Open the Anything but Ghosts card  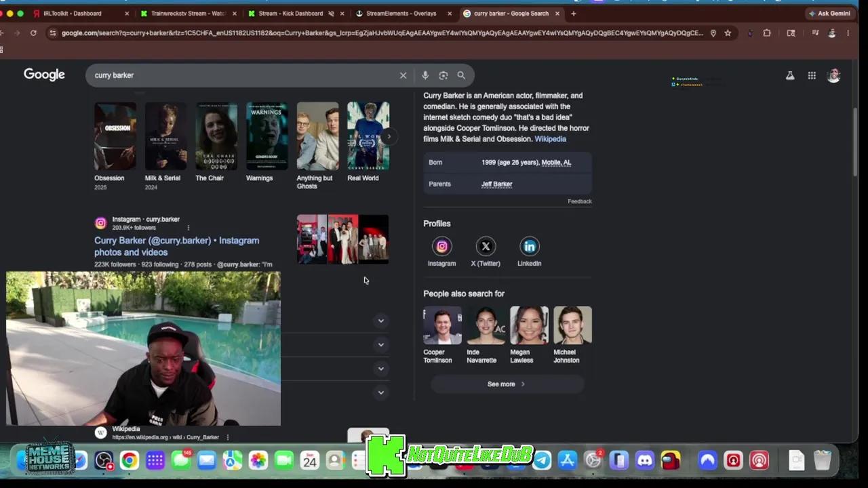click(317, 146)
